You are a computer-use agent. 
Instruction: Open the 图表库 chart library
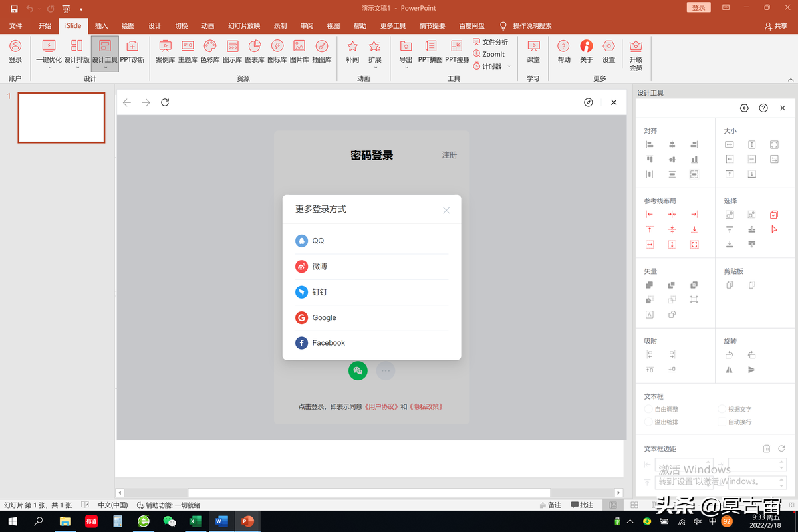click(x=254, y=51)
